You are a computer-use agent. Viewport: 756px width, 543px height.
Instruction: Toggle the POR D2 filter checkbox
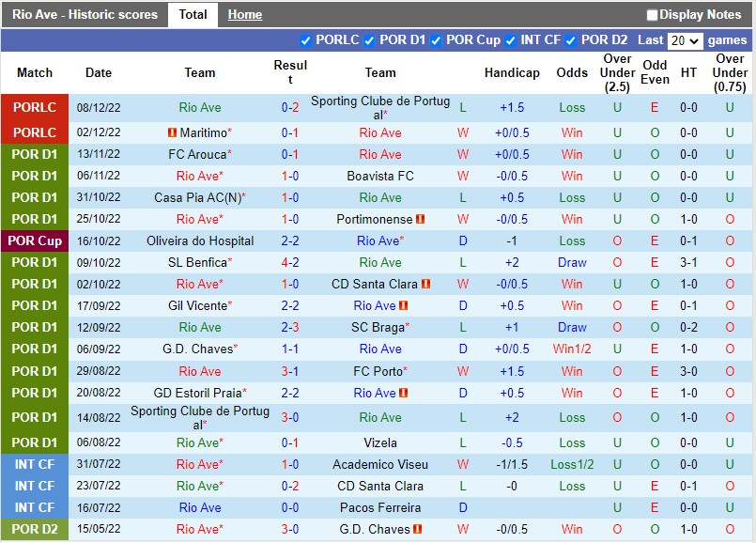pyautogui.click(x=571, y=41)
